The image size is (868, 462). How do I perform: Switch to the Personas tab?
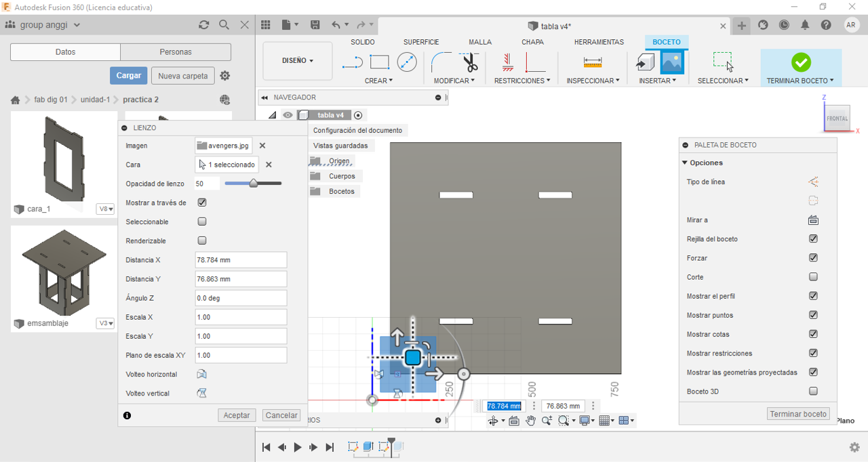(x=176, y=52)
